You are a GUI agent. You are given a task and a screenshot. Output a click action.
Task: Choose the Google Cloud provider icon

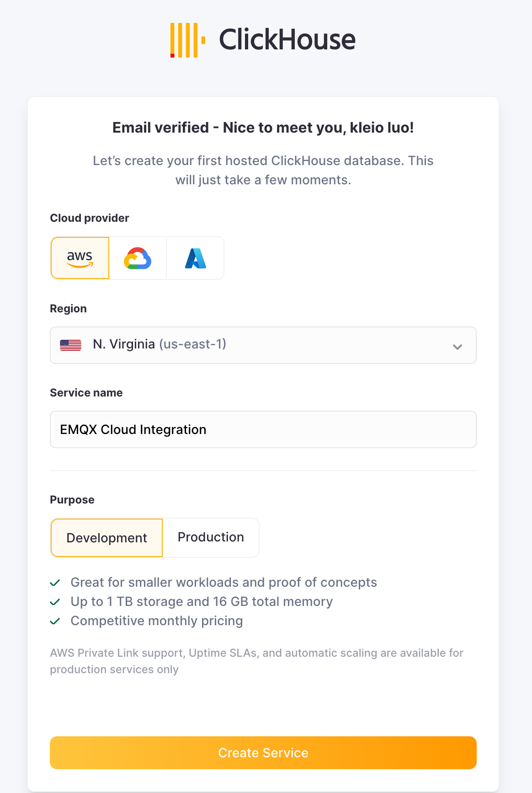[x=137, y=257]
